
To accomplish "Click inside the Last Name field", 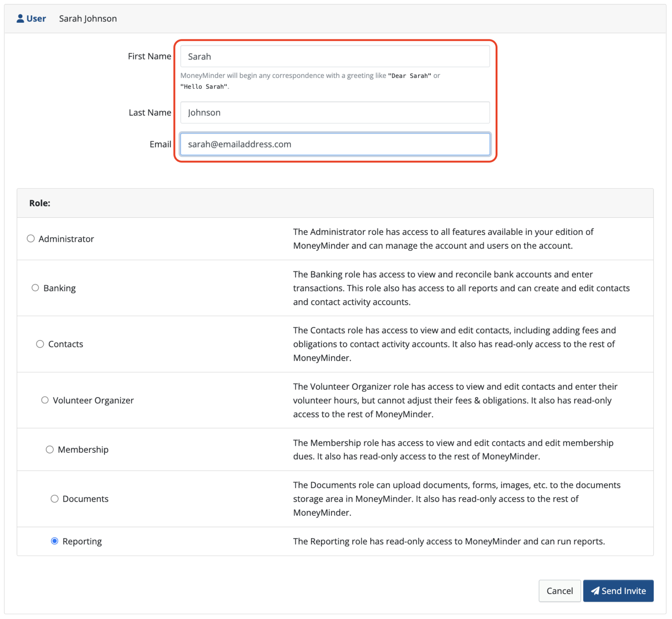I will coord(335,112).
